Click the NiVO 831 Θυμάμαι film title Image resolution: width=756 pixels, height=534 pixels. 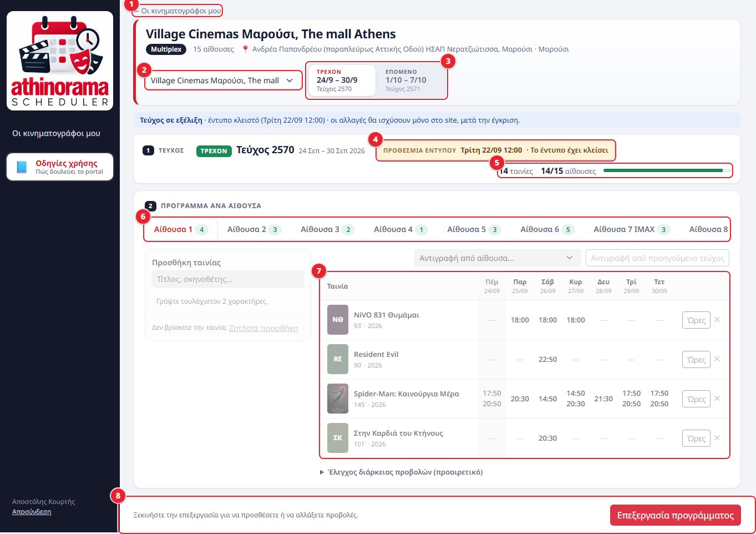pos(387,315)
